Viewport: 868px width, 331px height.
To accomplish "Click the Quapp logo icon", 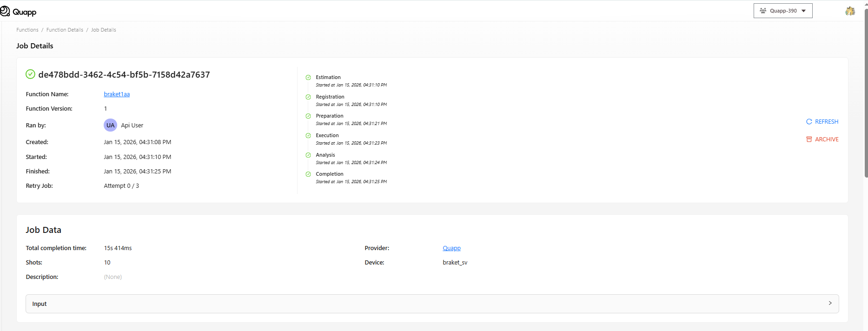I will [5, 11].
